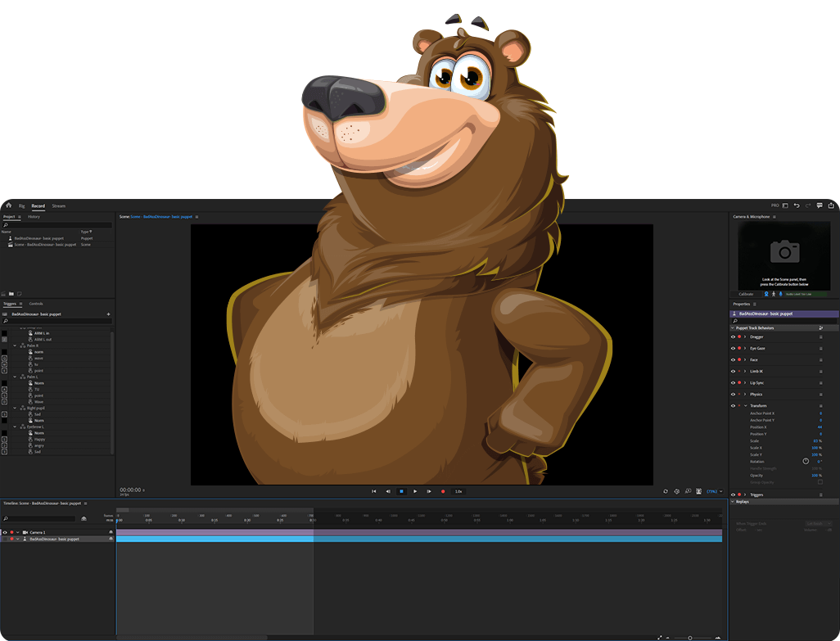
Task: Click the Calibrate button
Action: click(747, 294)
